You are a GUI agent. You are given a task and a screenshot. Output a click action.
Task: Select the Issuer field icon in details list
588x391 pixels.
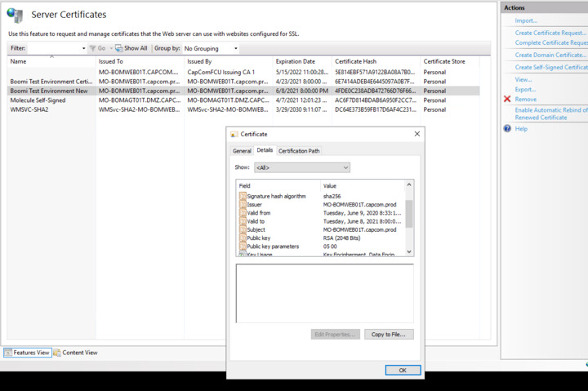click(x=243, y=205)
